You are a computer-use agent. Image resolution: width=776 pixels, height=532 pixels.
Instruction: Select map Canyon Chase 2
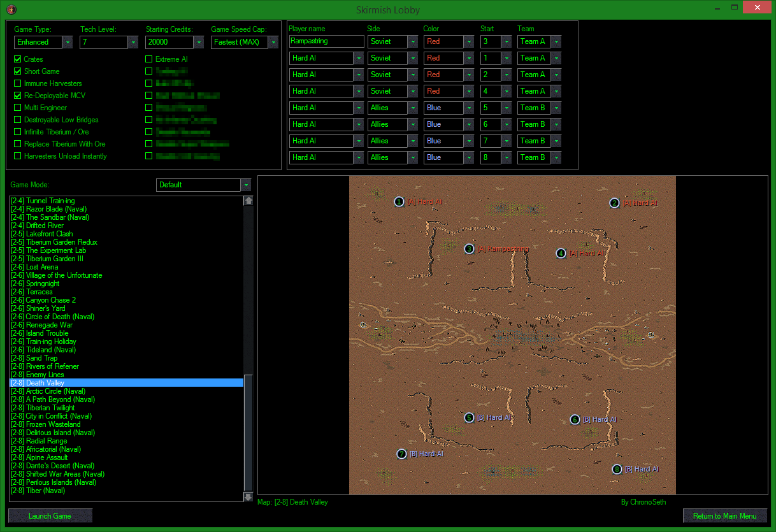126,300
